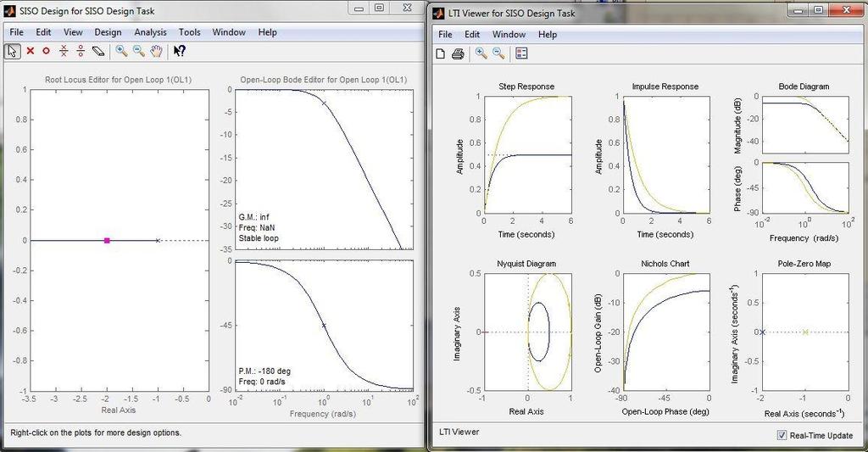The image size is (868, 452).
Task: Select the arrow pointer tool in SISO Design
Action: [x=12, y=51]
